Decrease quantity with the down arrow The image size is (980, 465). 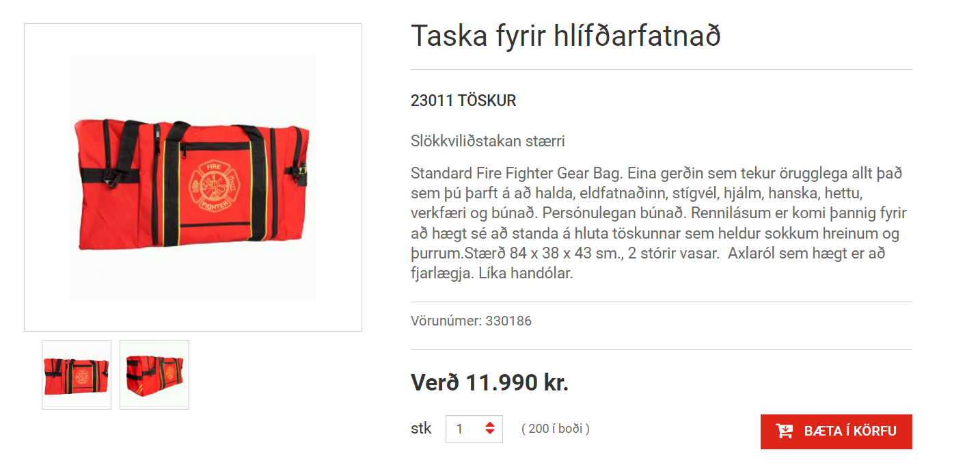489,433
